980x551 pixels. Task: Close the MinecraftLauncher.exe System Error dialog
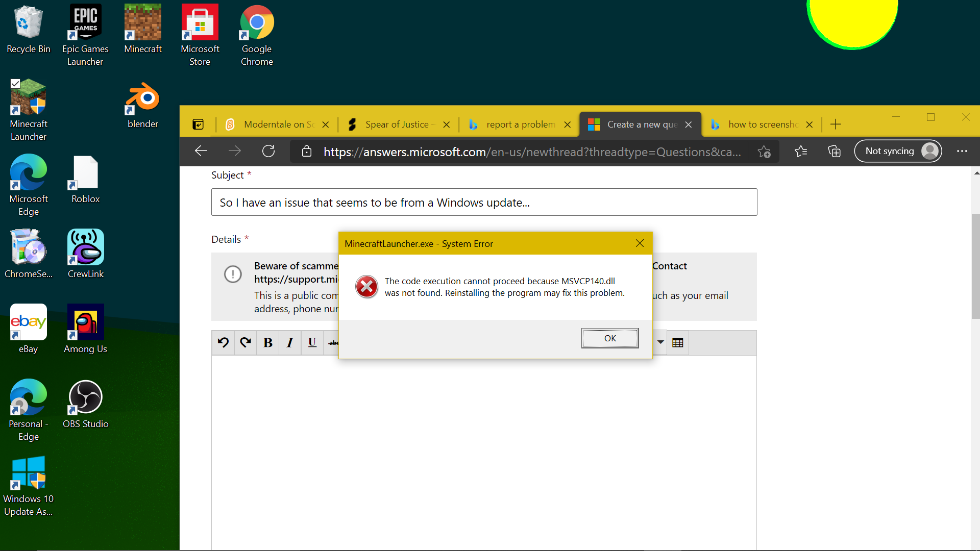[640, 243]
